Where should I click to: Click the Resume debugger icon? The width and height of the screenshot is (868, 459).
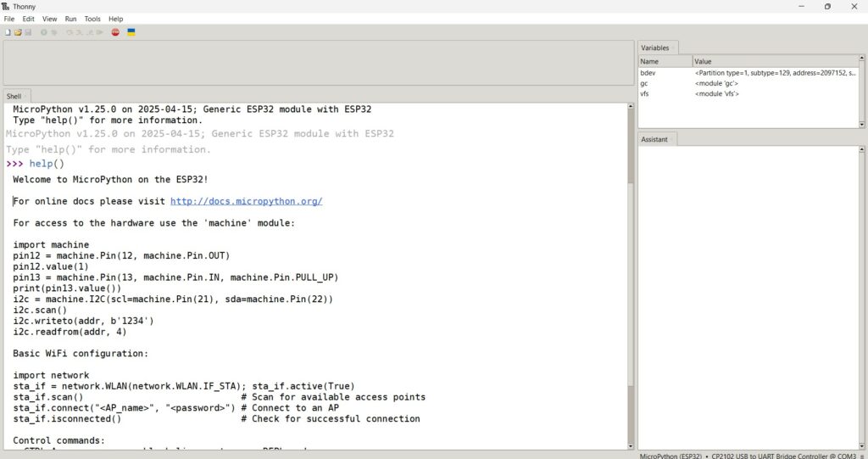tap(100, 33)
